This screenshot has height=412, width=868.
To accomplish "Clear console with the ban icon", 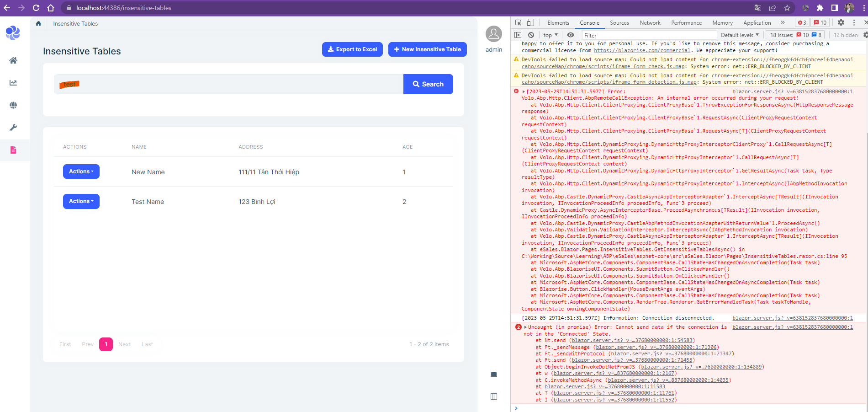I will [531, 35].
